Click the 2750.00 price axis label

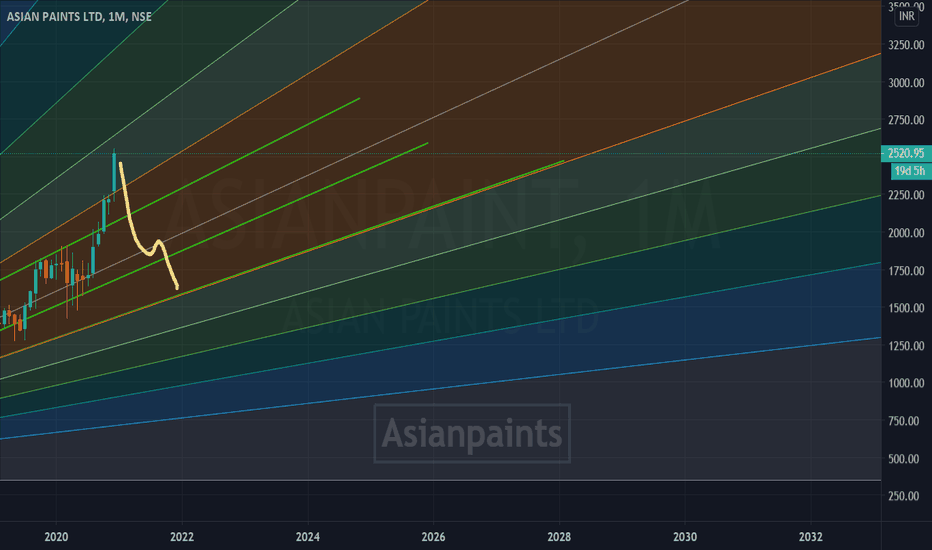pos(906,120)
